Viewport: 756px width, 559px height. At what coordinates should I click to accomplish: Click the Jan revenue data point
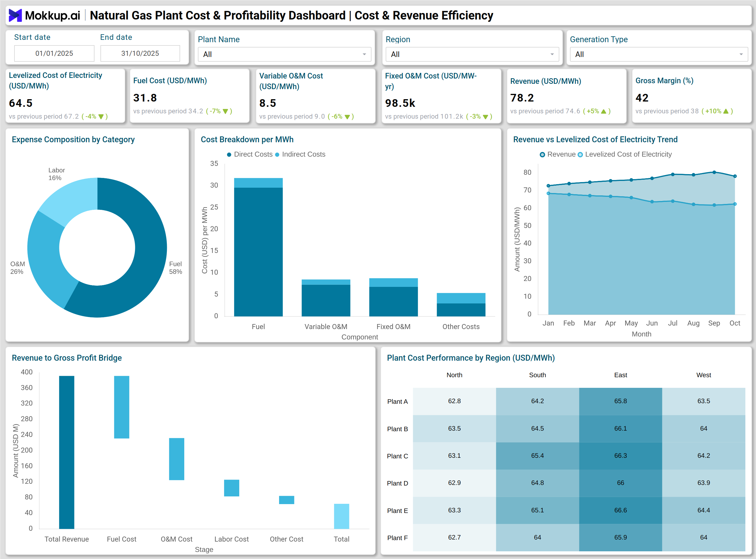[548, 186]
